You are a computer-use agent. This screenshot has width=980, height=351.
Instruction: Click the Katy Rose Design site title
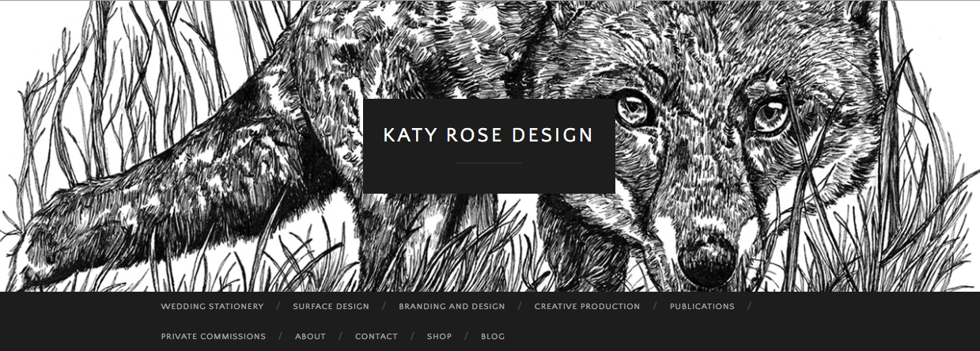488,135
